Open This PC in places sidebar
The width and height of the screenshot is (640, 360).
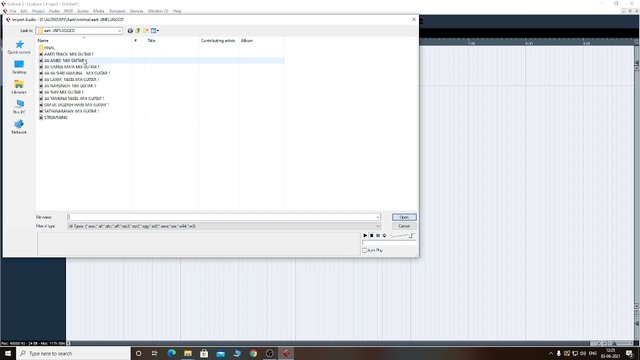point(19,107)
